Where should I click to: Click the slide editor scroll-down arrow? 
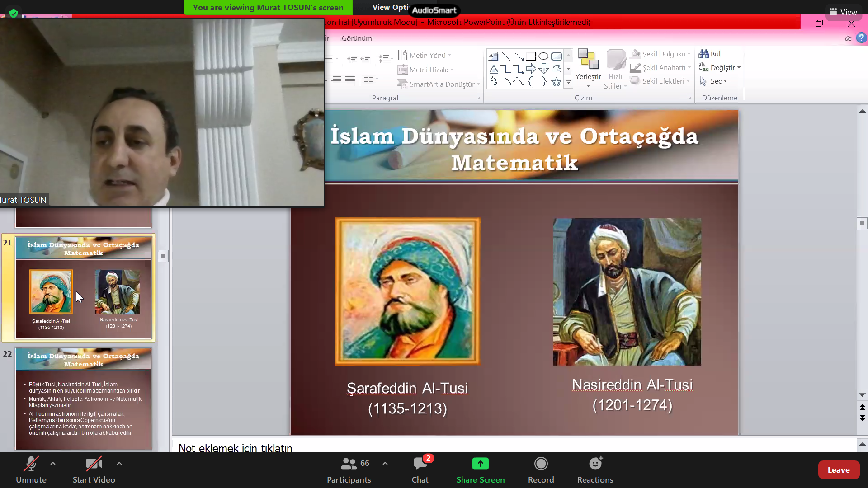point(862,395)
